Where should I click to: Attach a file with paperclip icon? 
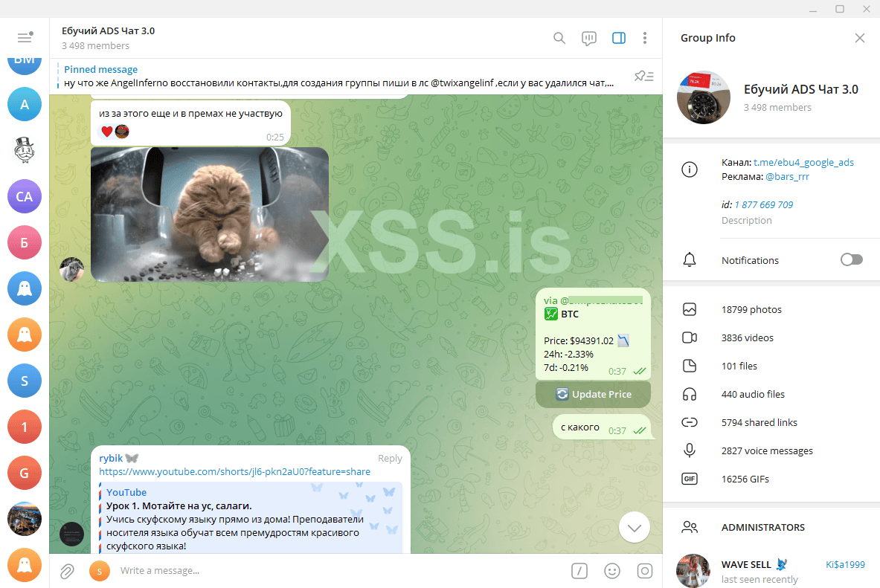point(67,571)
